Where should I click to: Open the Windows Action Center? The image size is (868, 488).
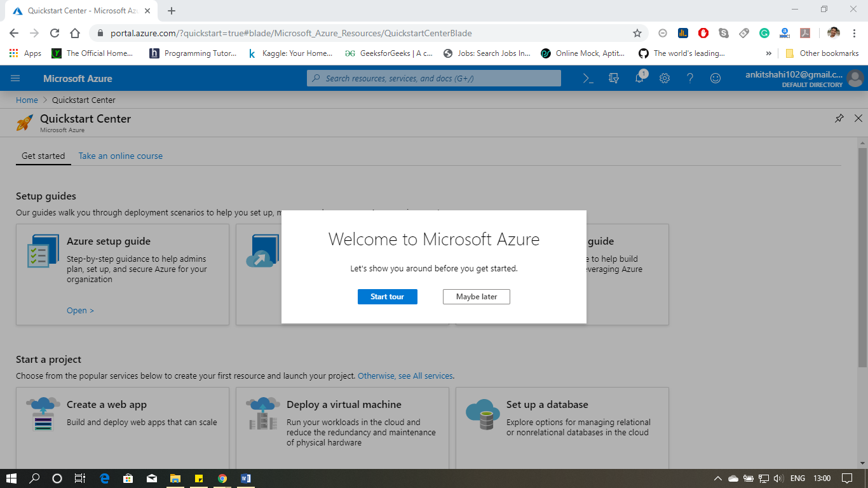847,478
